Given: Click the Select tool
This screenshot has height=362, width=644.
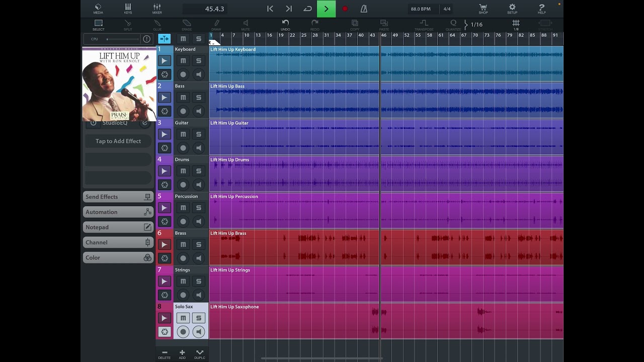Looking at the screenshot, I should tap(99, 25).
